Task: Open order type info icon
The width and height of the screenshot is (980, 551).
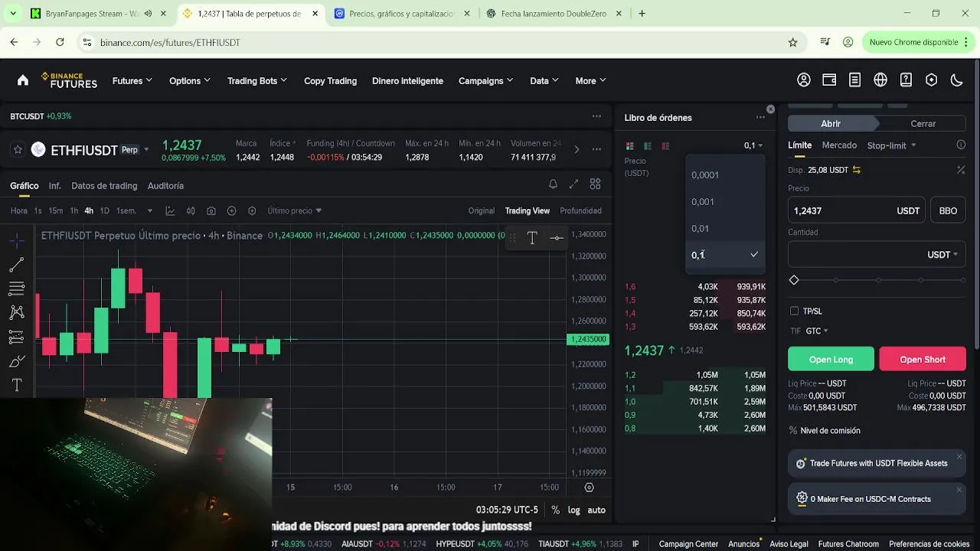Action: [961, 145]
